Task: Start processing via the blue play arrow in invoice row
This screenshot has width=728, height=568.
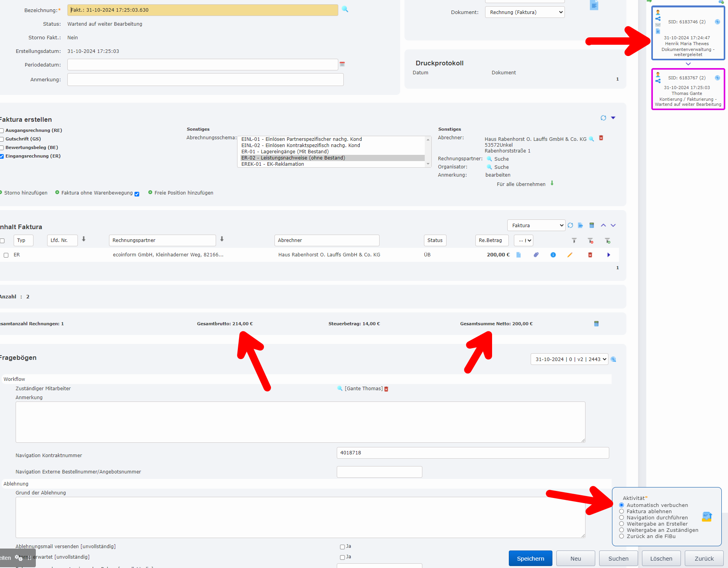Action: pos(608,255)
